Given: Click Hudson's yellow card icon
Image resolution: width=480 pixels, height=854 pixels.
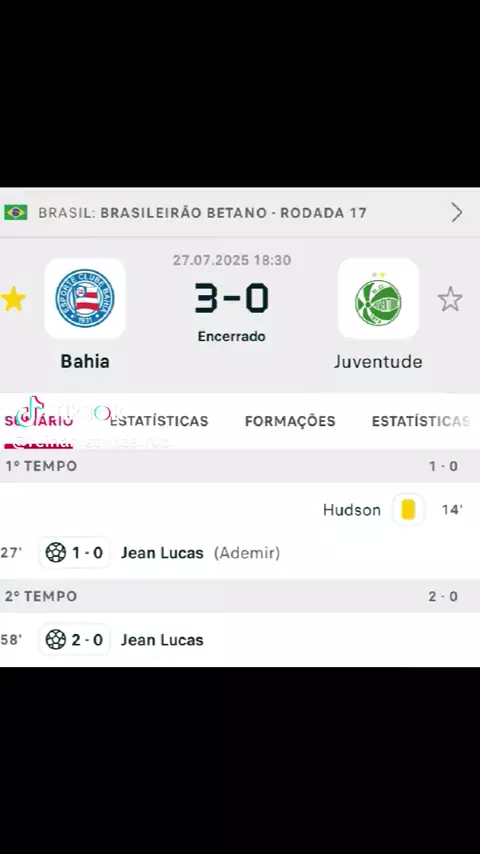Looking at the screenshot, I should click(408, 510).
